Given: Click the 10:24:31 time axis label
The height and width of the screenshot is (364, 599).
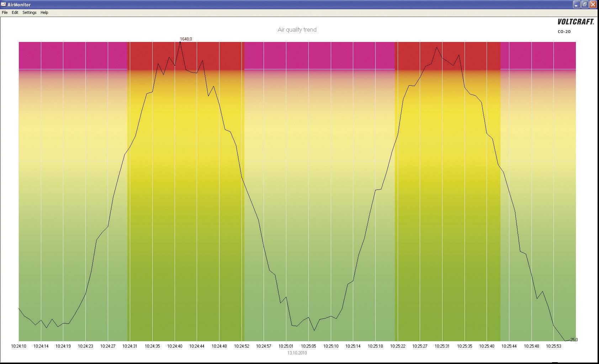Looking at the screenshot, I should click(x=130, y=346).
